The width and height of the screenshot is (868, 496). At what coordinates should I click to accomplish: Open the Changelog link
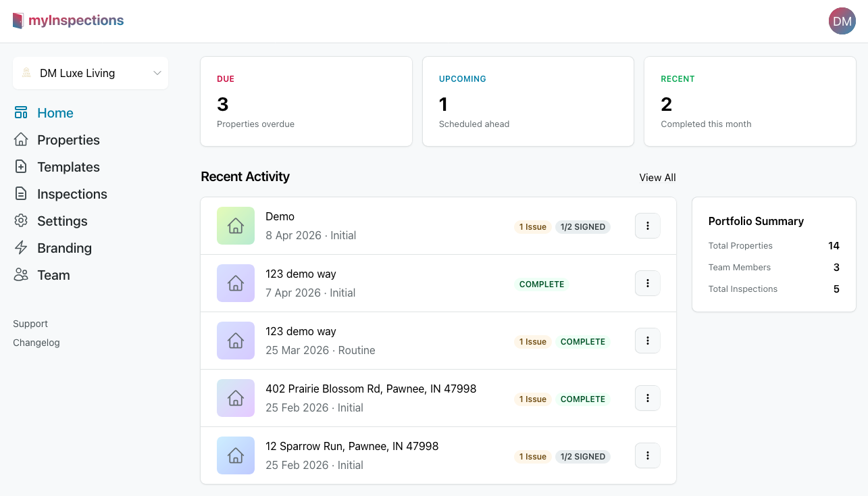coord(36,343)
